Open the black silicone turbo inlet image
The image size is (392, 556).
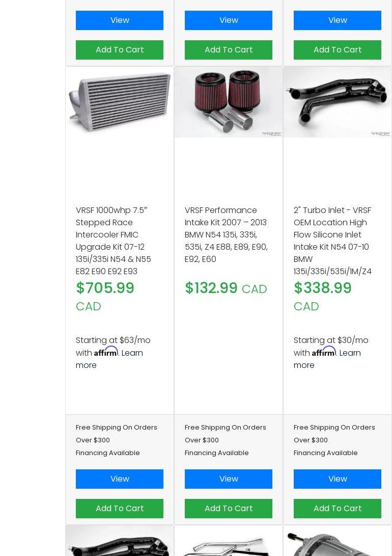(x=338, y=102)
